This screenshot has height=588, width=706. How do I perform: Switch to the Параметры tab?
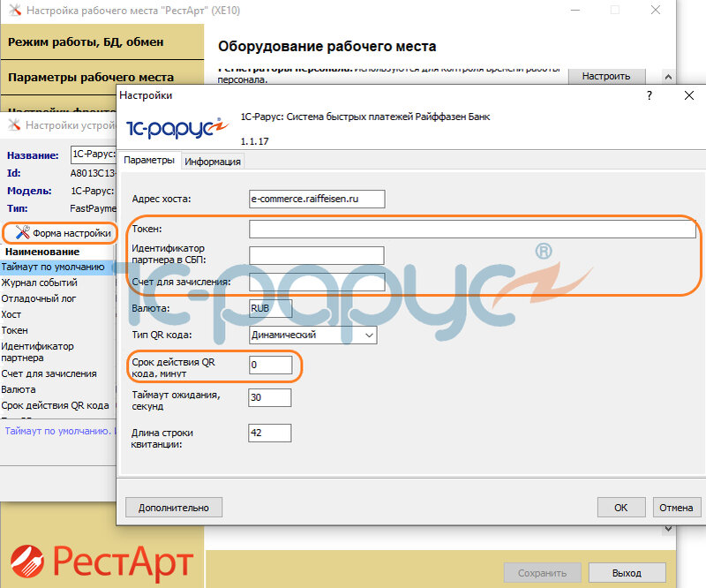point(149,160)
